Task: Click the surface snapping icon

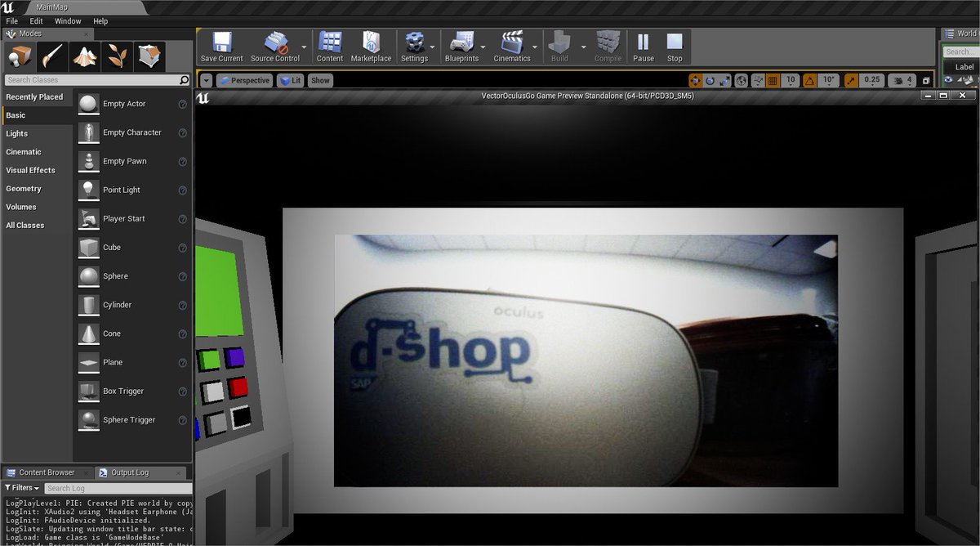Action: tap(757, 80)
